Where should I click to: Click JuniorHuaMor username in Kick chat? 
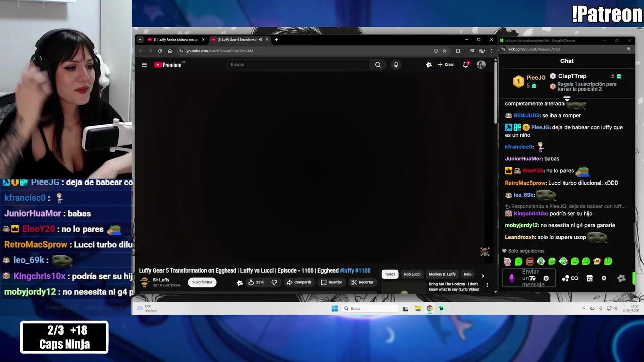[x=523, y=158]
